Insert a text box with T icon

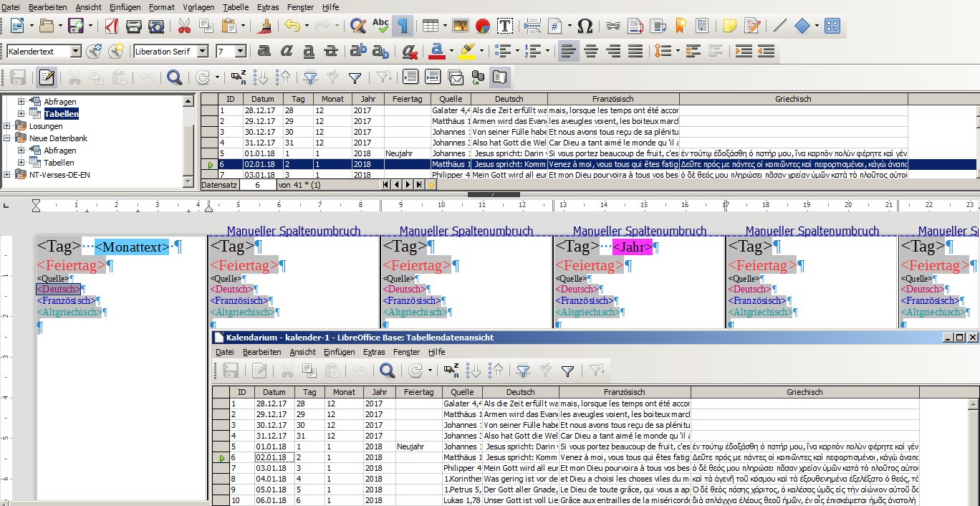[x=505, y=27]
